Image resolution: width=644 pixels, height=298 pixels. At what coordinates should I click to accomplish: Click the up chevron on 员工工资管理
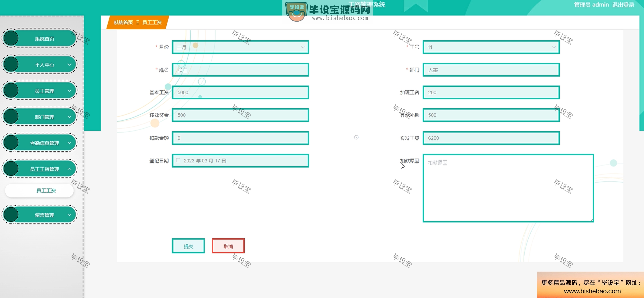coord(70,169)
